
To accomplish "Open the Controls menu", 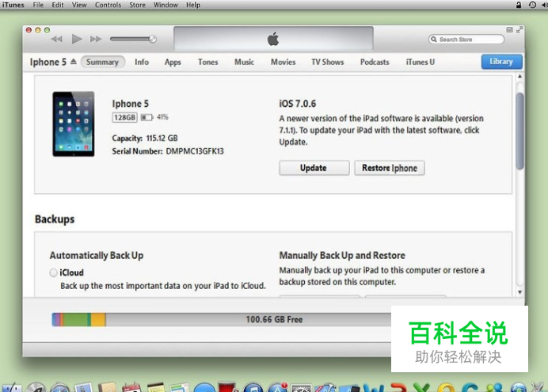I will (108, 5).
